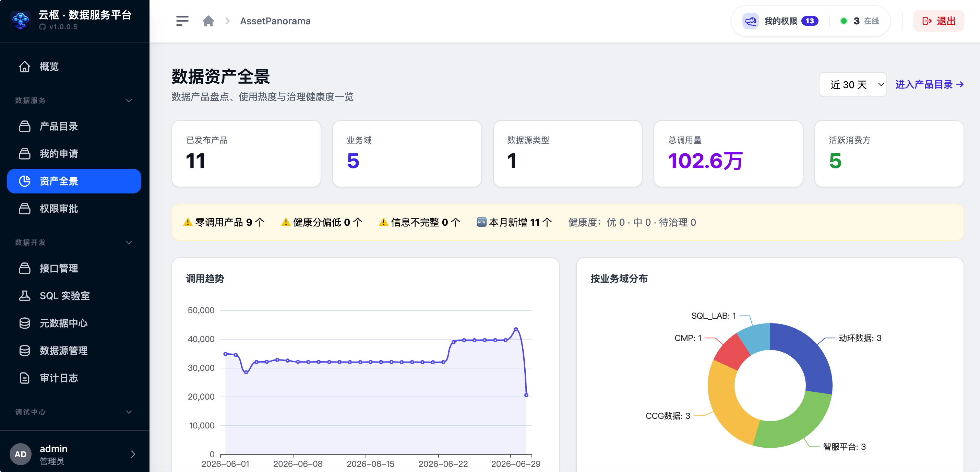
Task: Click the 元数据中心 database icon
Action: (x=25, y=323)
